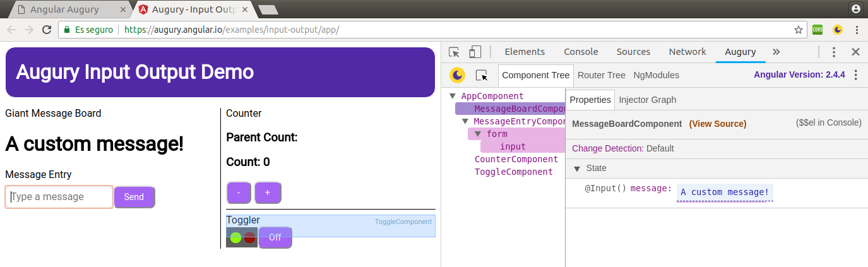Click the Augury moon logo icon
868x267 pixels.
(x=457, y=75)
